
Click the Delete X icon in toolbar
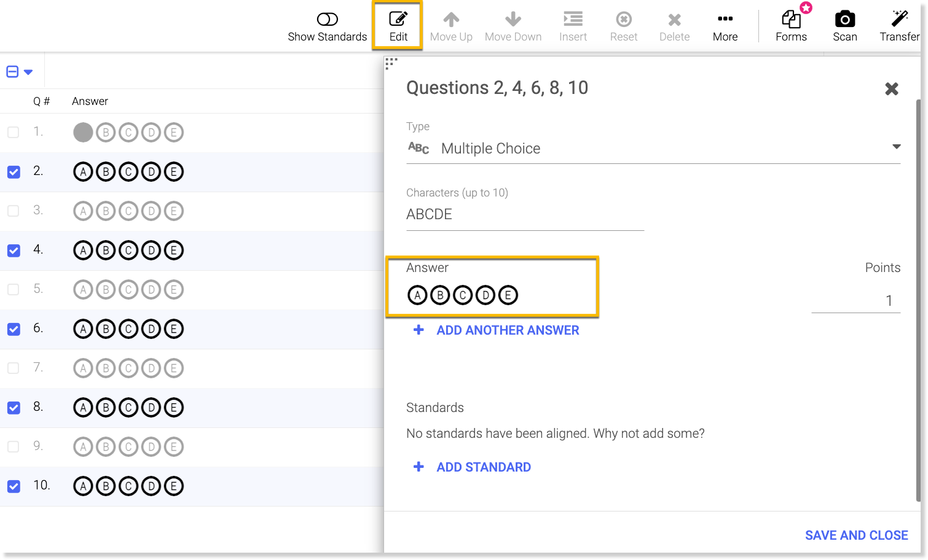674,20
